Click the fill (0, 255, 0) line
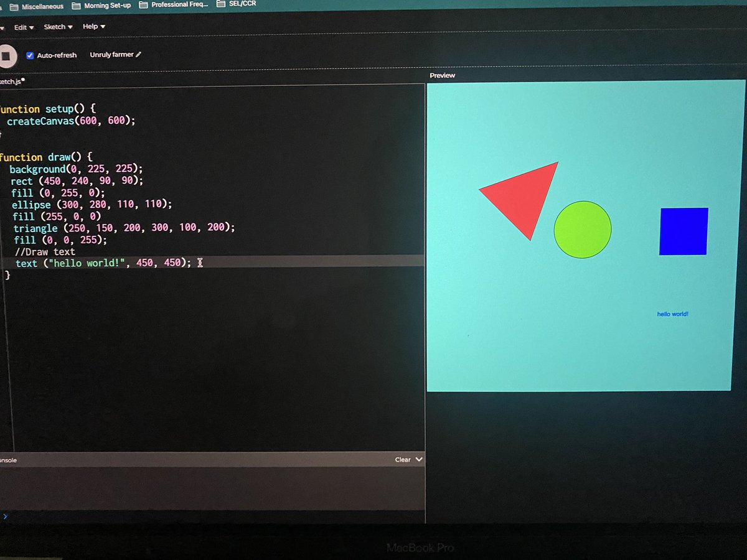747x560 pixels. coord(58,192)
